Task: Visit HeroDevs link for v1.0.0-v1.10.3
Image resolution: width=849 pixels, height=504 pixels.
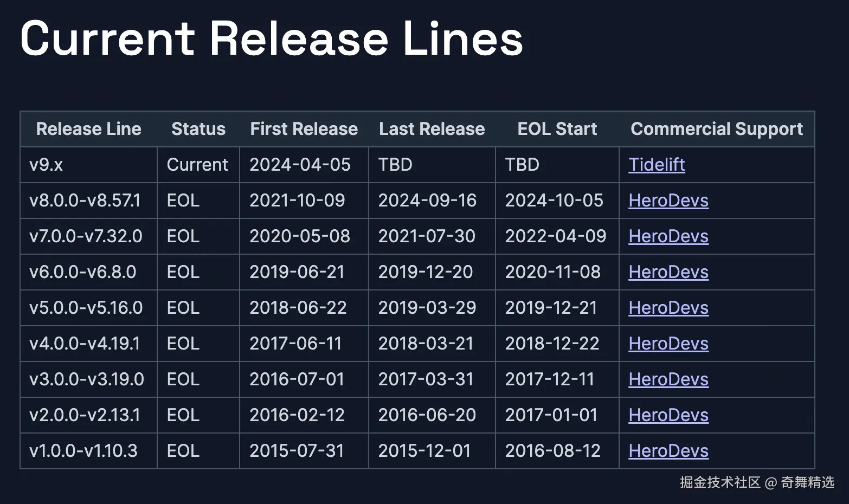Action: tap(668, 451)
